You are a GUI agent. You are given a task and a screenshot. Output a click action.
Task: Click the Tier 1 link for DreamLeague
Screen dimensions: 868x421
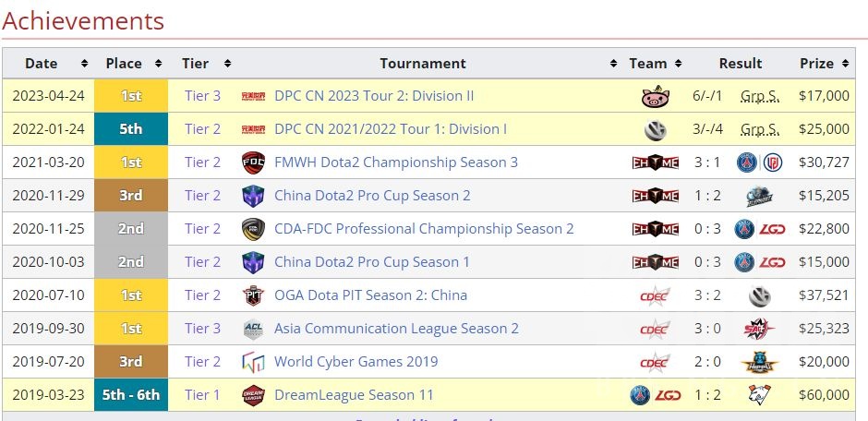coord(202,395)
